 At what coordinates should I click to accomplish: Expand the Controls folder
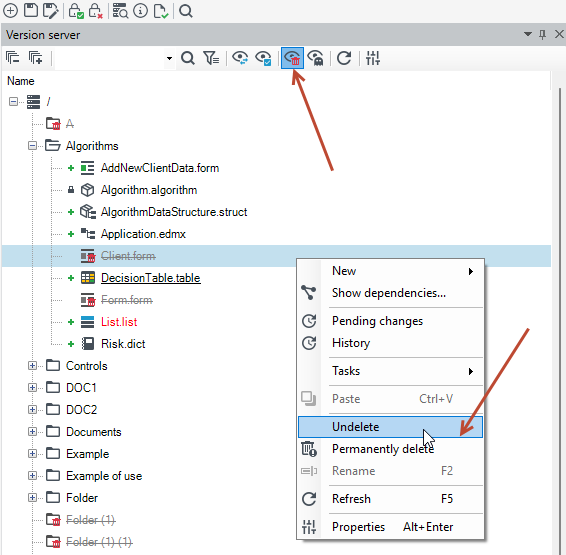click(32, 366)
